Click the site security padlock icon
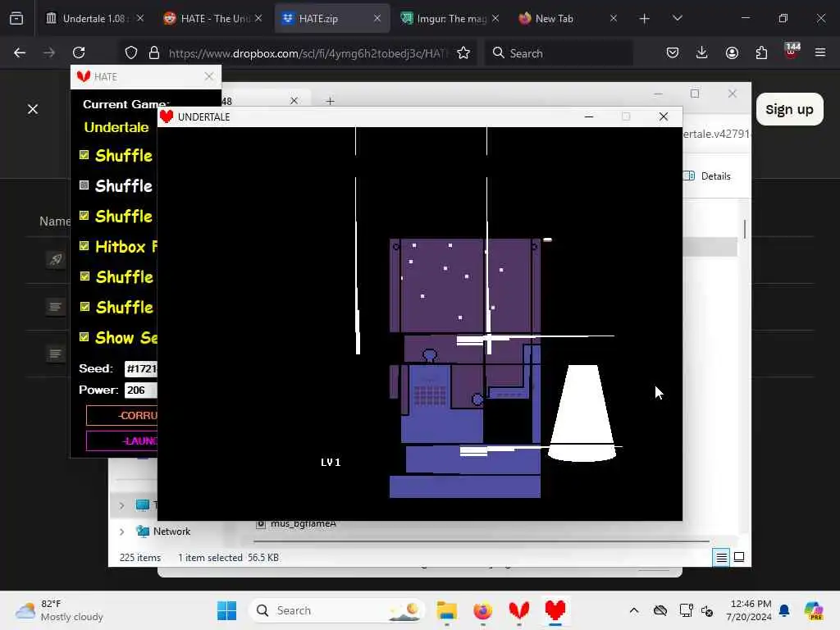840x630 pixels. [x=154, y=53]
